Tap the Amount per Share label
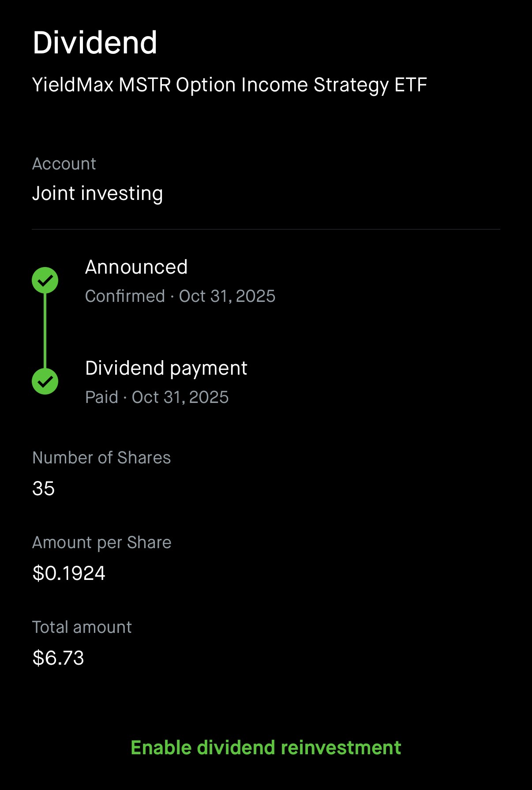The height and width of the screenshot is (790, 532). pyautogui.click(x=101, y=542)
